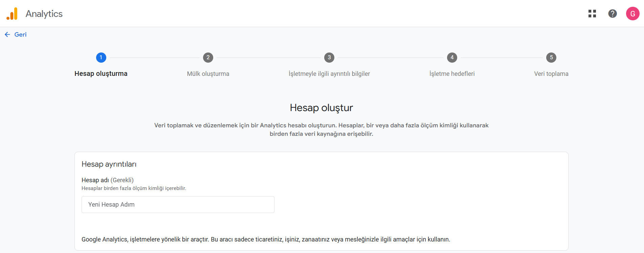The image size is (644, 253).
Task: Switch to the Mülk oluşturma step
Action: pyautogui.click(x=208, y=74)
